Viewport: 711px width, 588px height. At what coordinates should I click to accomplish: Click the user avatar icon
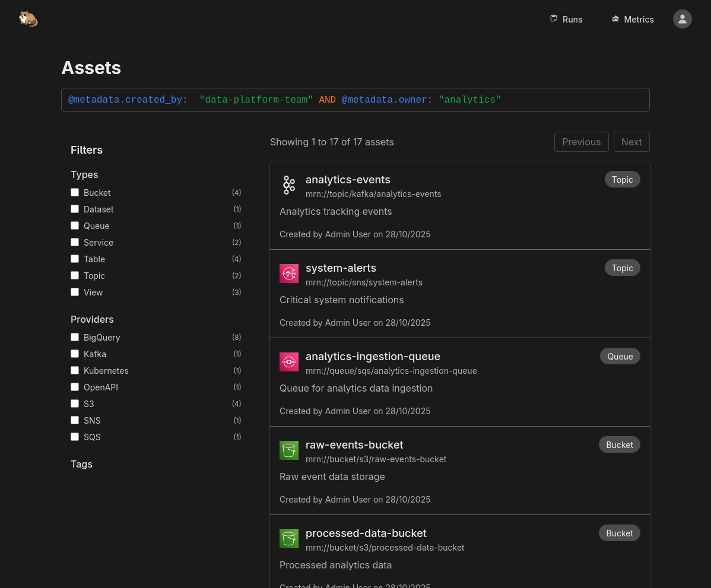pos(682,18)
